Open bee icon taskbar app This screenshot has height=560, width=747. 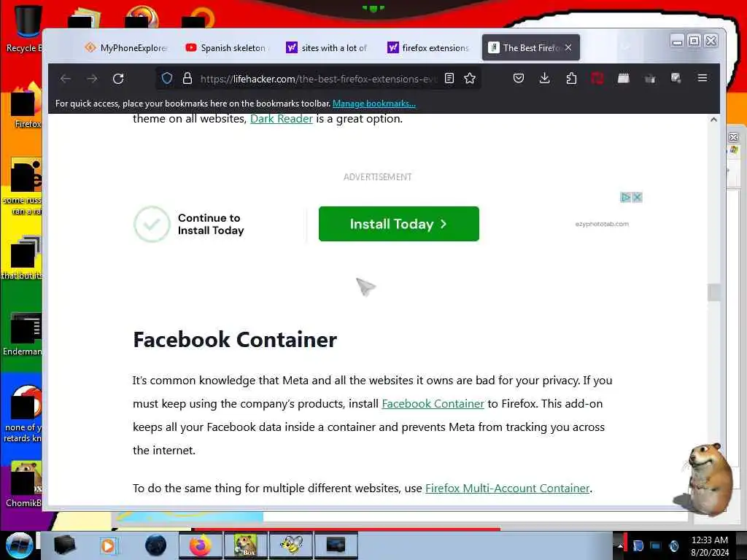point(290,545)
